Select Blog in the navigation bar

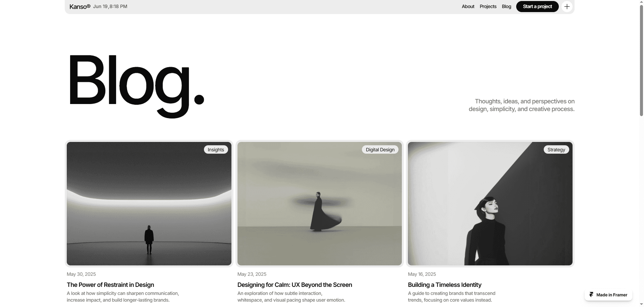pos(506,6)
